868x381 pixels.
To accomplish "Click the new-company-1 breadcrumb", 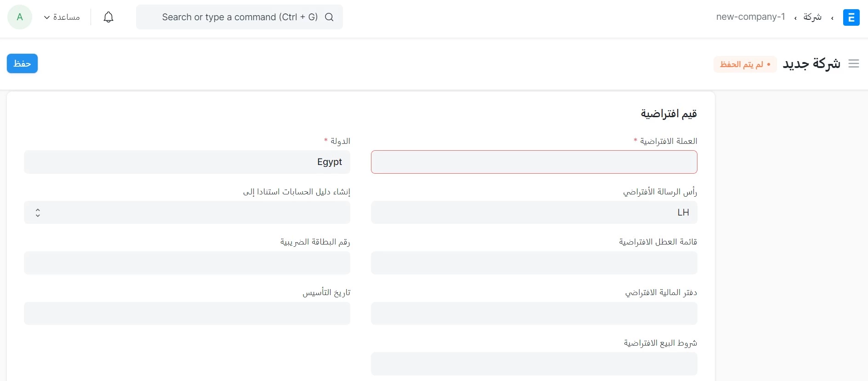I will (750, 17).
